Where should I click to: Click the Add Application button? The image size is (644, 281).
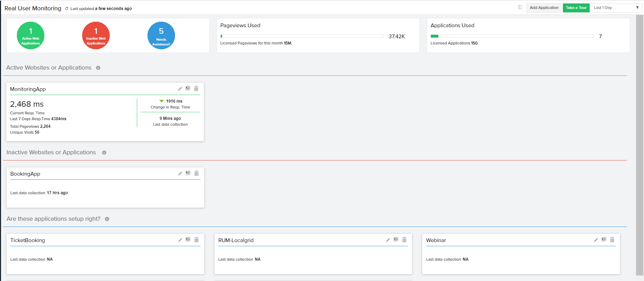click(544, 8)
